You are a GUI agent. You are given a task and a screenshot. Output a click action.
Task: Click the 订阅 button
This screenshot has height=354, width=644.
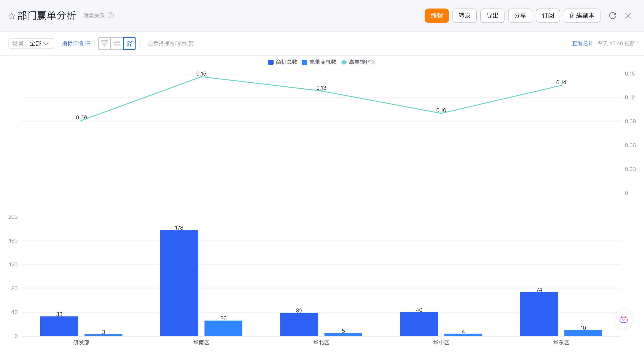tap(548, 16)
